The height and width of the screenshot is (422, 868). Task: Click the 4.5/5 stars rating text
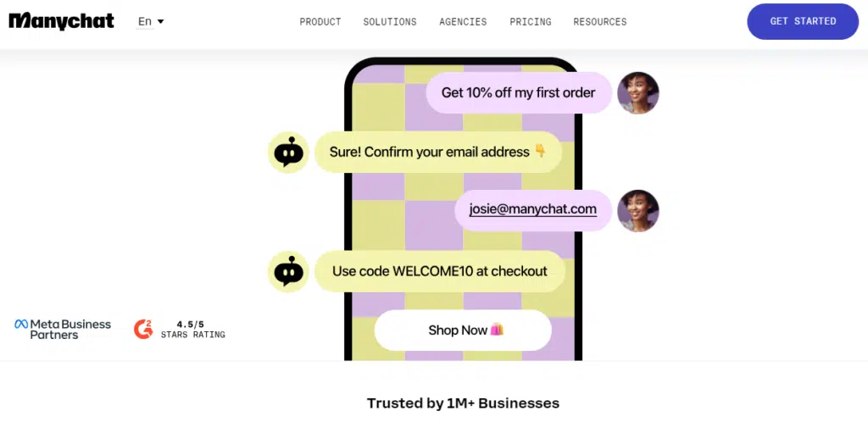(192, 330)
